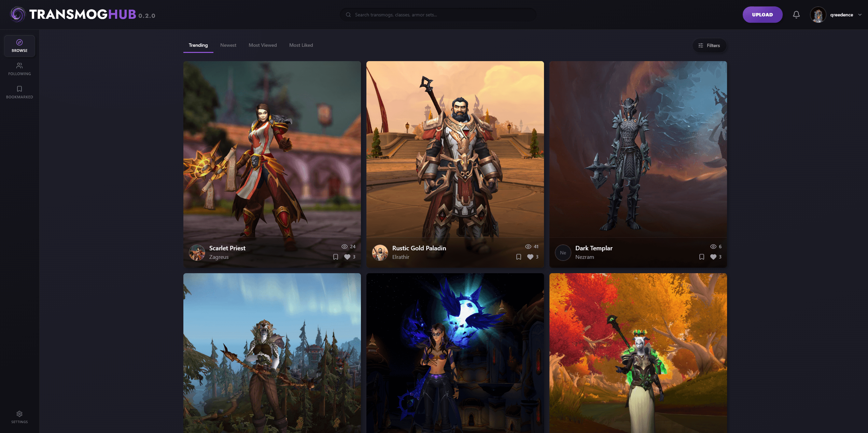Click the search magnifier icon

click(x=348, y=15)
